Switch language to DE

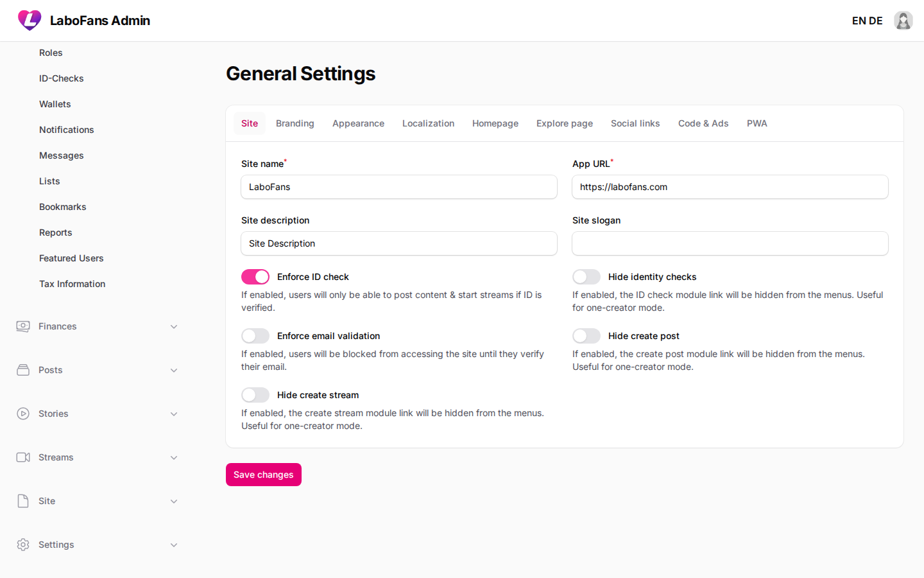876,21
